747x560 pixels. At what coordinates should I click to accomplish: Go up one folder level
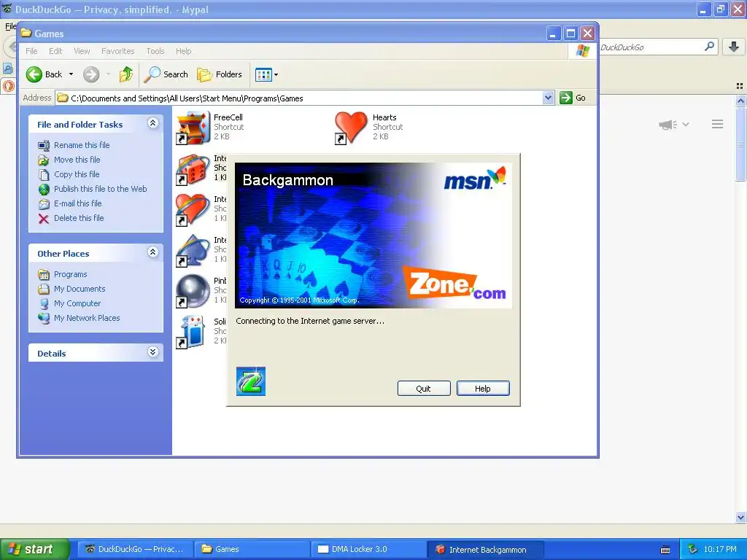[125, 74]
